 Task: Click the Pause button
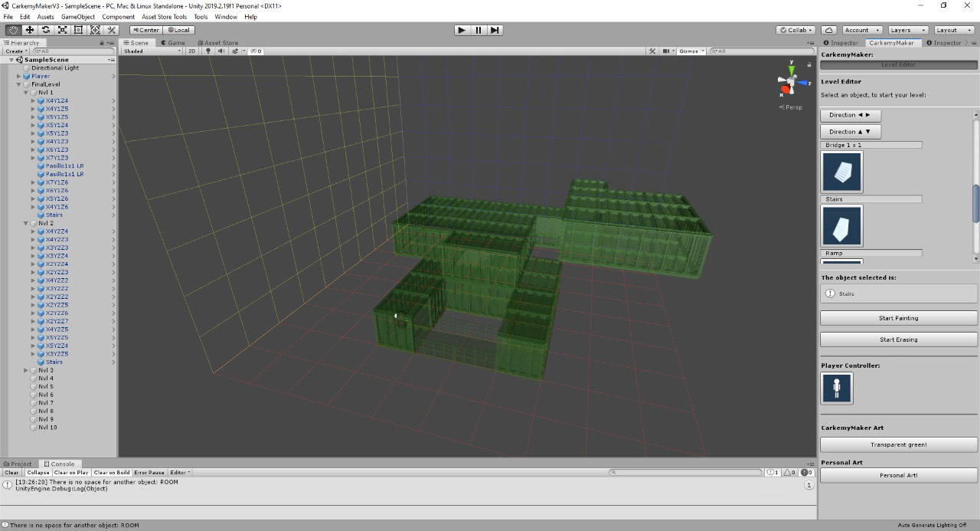tap(479, 30)
